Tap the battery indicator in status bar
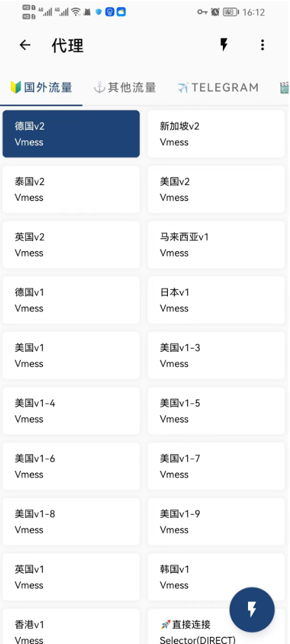The width and height of the screenshot is (290, 644). pyautogui.click(x=231, y=12)
